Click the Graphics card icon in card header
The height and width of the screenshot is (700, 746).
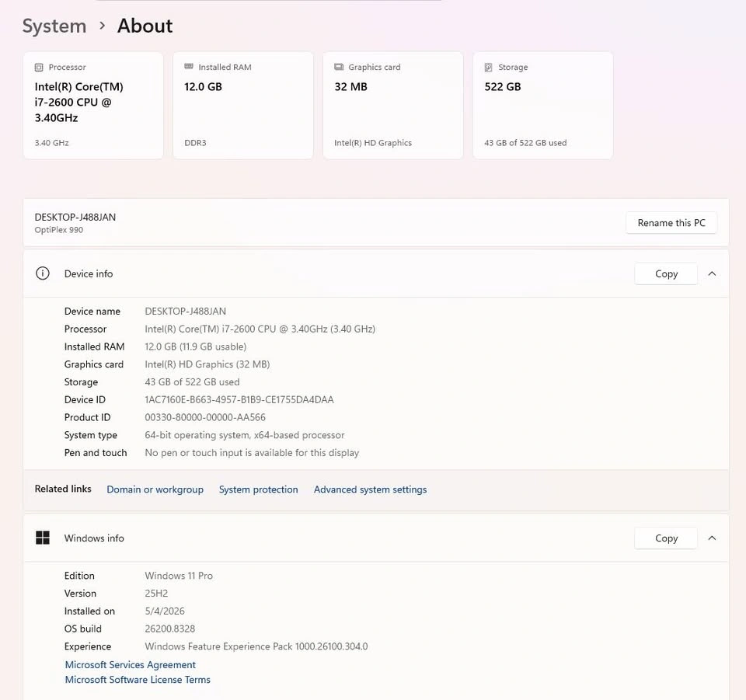(339, 67)
